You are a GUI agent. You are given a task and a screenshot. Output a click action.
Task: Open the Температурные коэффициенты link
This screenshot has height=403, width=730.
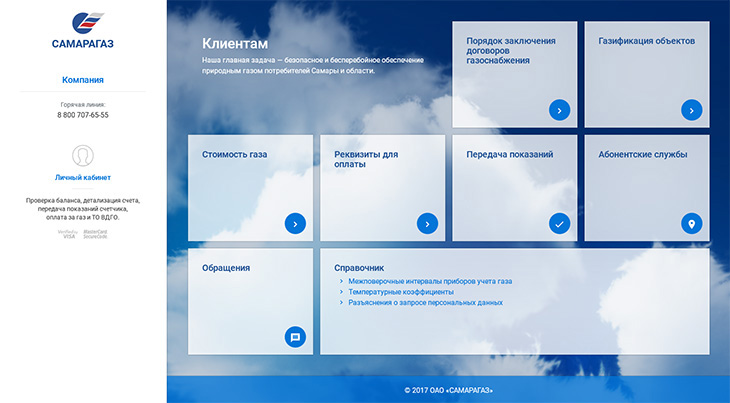pyautogui.click(x=401, y=292)
